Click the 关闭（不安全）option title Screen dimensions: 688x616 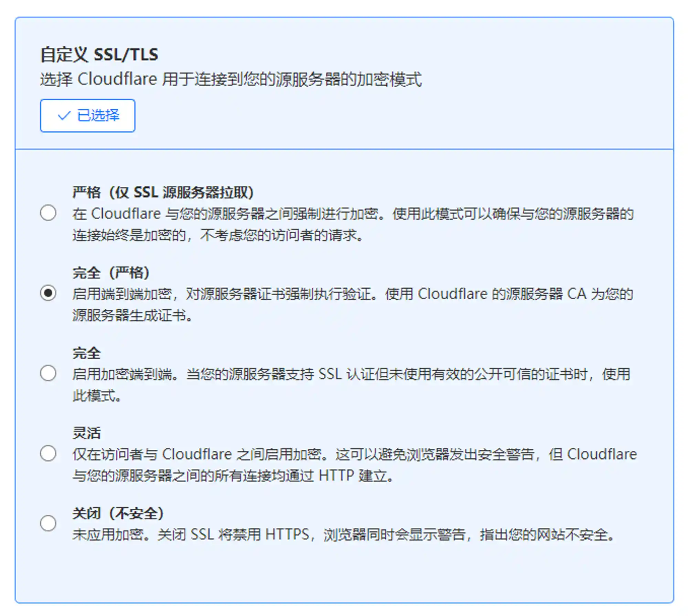(x=118, y=513)
